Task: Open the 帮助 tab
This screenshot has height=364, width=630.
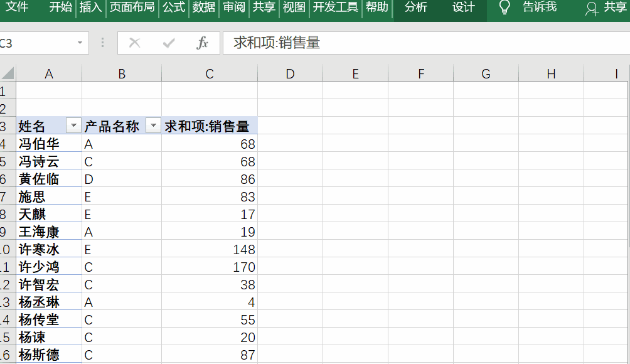Action: tap(377, 7)
